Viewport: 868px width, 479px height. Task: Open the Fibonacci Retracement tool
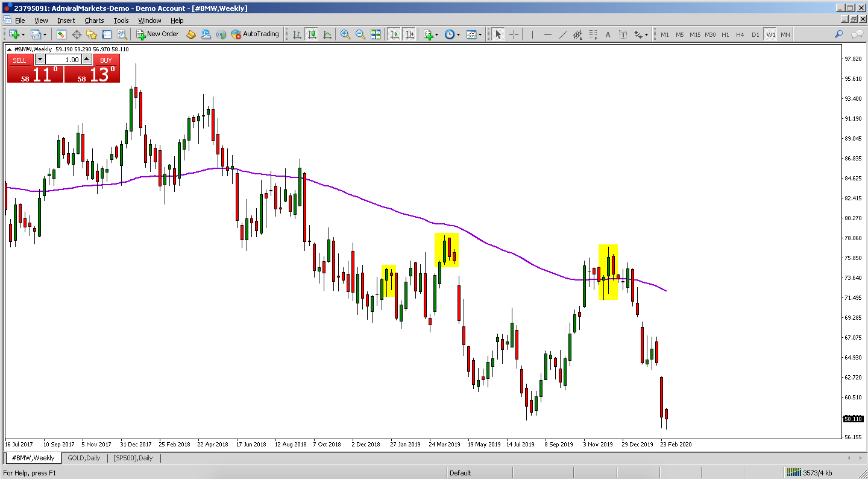(x=594, y=34)
